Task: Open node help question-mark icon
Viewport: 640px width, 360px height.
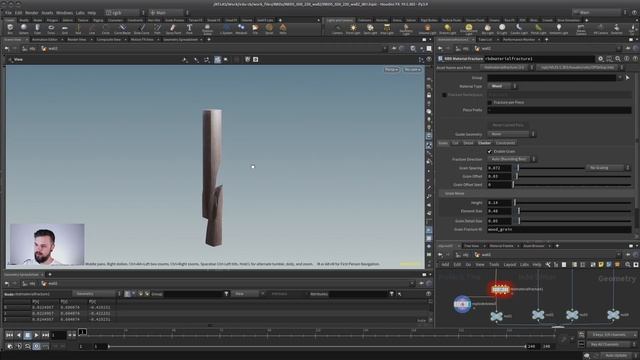Action: (x=635, y=59)
